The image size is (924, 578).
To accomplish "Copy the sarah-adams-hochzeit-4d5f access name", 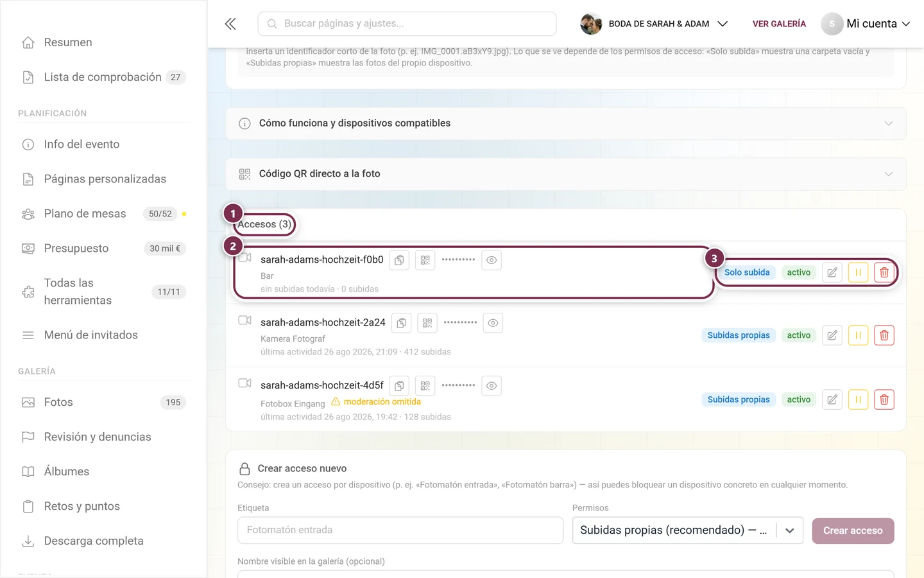I will [399, 386].
